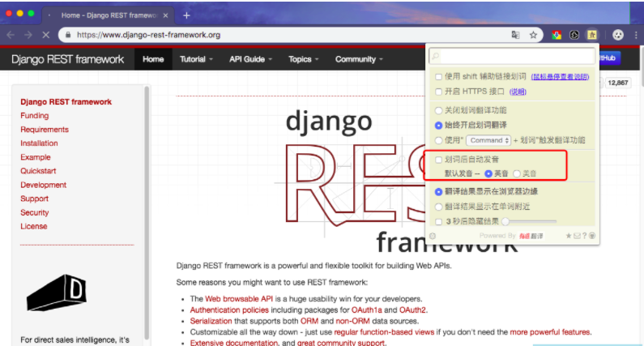This screenshot has height=346, width=644.
Task: Adjust the hide-result delay slider
Action: click(x=529, y=221)
